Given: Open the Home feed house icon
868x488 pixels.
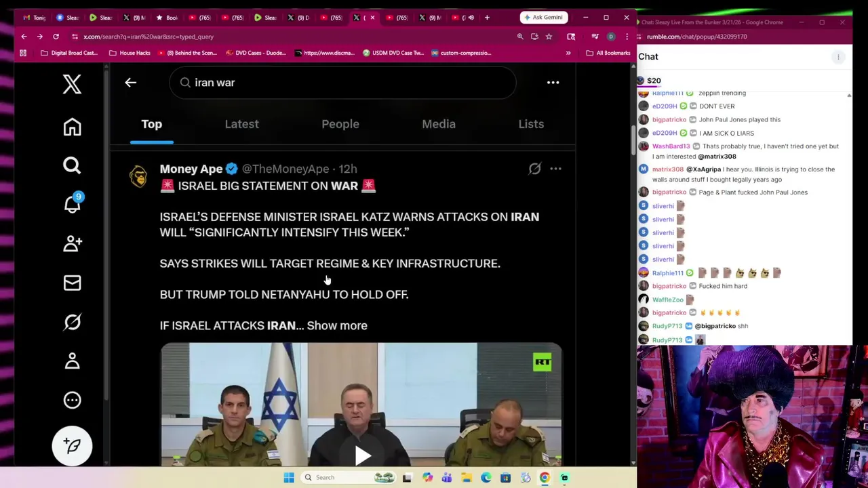Looking at the screenshot, I should tap(72, 127).
